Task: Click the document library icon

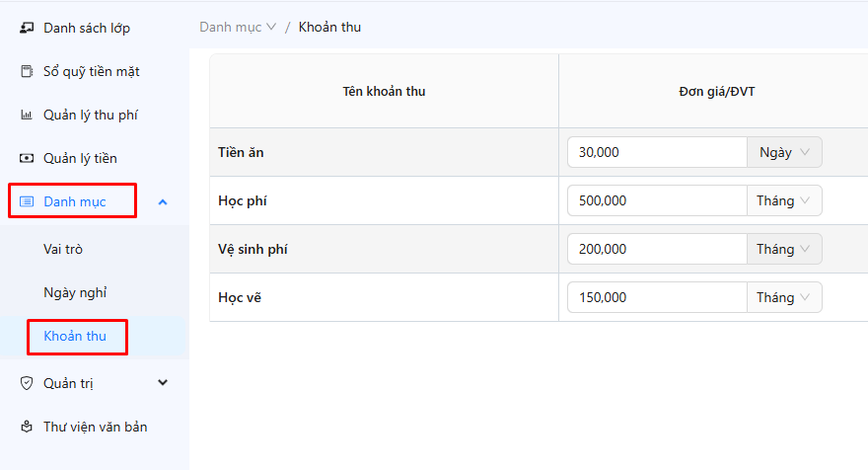Action: 27,427
